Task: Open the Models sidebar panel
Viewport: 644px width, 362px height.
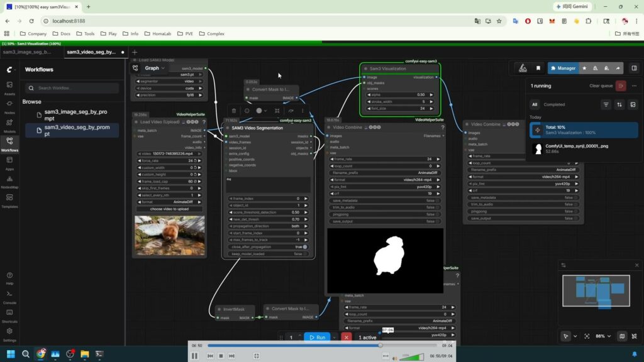Action: tap(9, 125)
